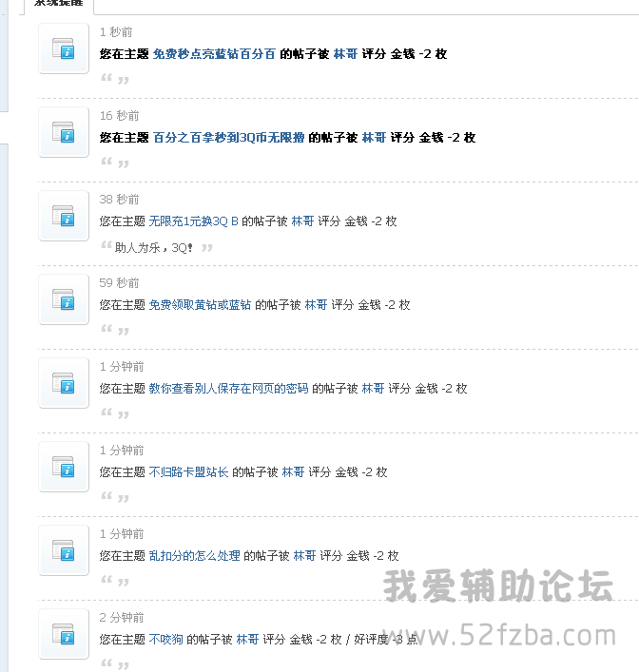Viewport: 639px width, 672px height.
Task: Open topic 乱扣分的怎么处理
Action: [x=194, y=555]
